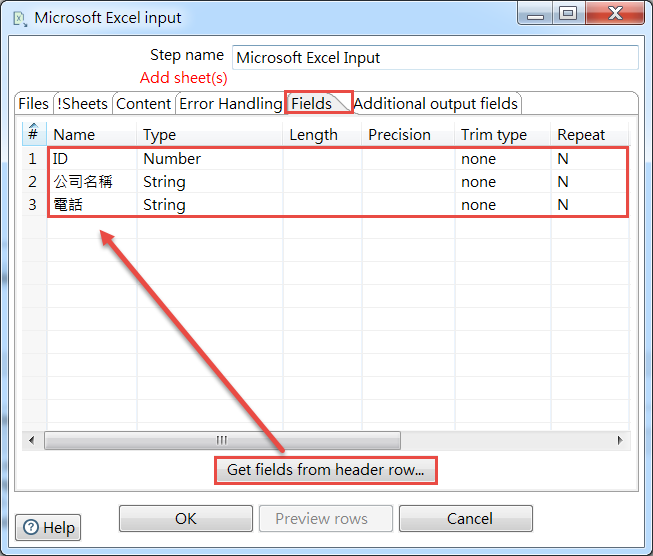Click the Precision cell in ID row

408,159
